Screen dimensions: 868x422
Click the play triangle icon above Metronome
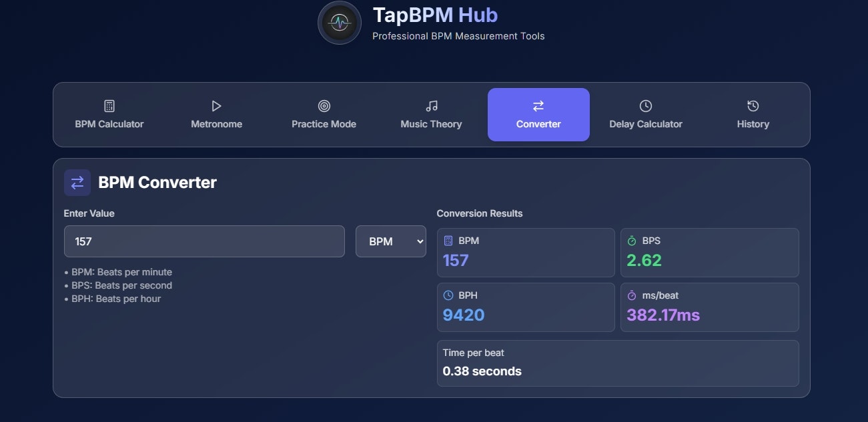[216, 106]
